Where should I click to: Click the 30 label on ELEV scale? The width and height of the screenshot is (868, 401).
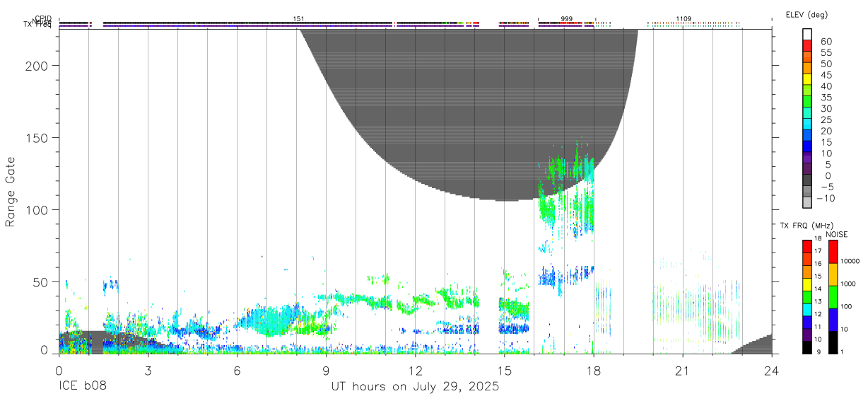826,108
